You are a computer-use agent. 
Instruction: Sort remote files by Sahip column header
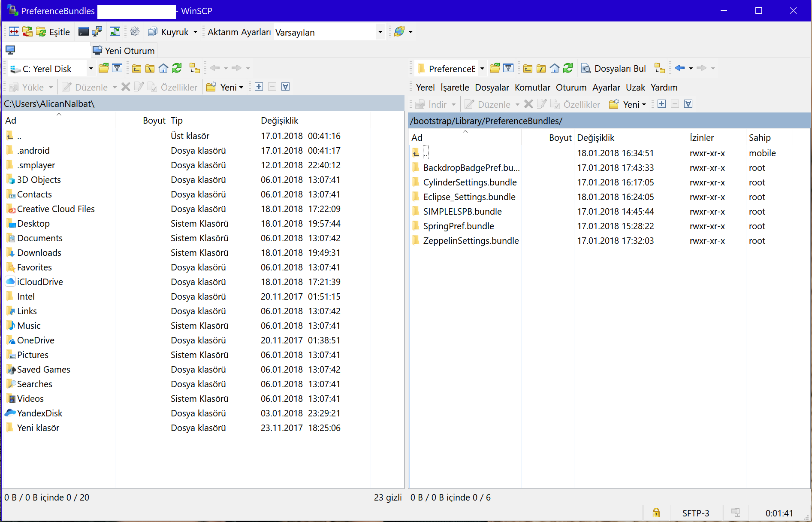click(769, 138)
